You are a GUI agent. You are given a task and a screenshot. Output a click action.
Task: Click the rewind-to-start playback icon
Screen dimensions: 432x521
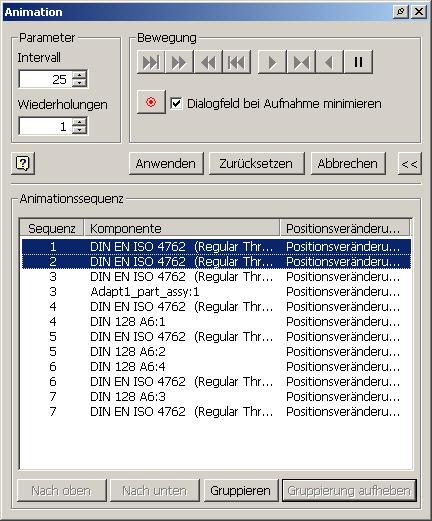coord(236,62)
